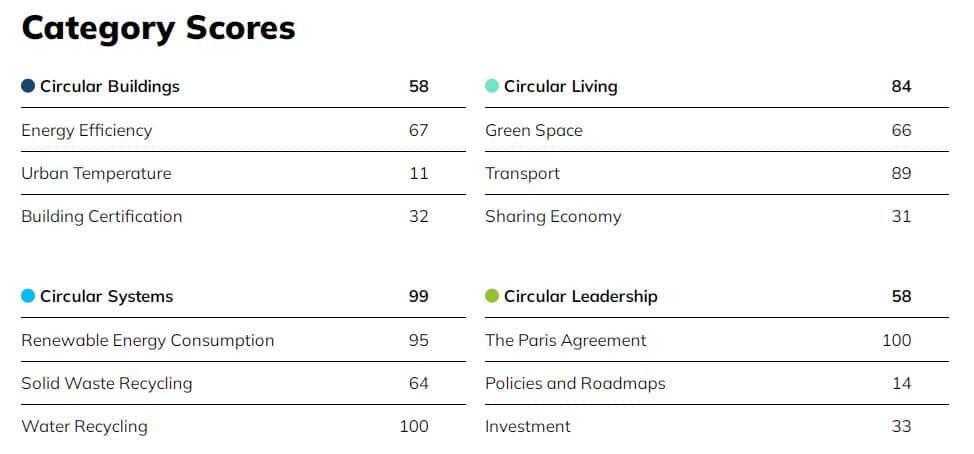Click the teal Circular Living dot
974x454 pixels.
click(x=492, y=86)
